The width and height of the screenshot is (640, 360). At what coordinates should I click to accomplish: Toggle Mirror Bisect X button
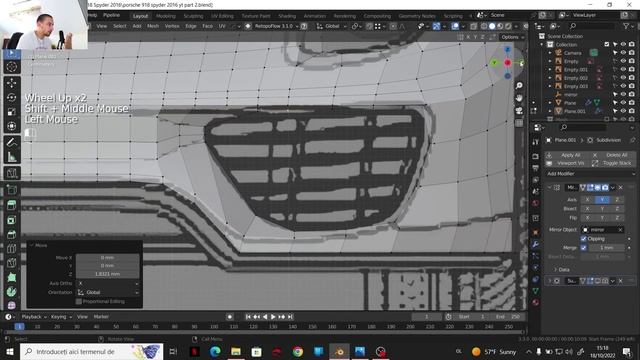click(587, 209)
